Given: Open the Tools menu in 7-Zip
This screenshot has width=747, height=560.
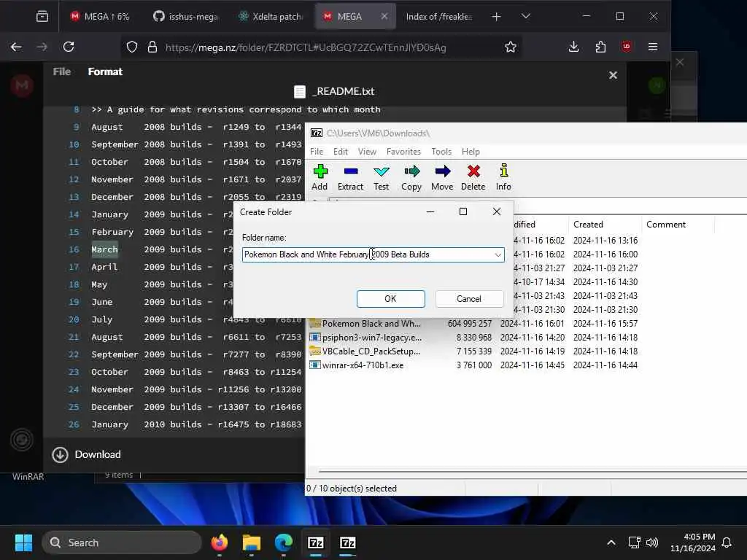Looking at the screenshot, I should pos(441,152).
